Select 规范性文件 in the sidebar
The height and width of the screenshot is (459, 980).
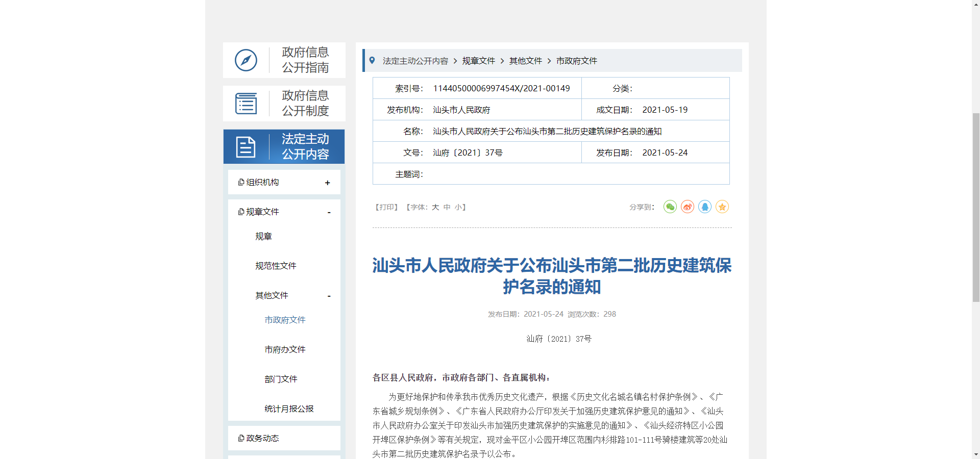[276, 266]
